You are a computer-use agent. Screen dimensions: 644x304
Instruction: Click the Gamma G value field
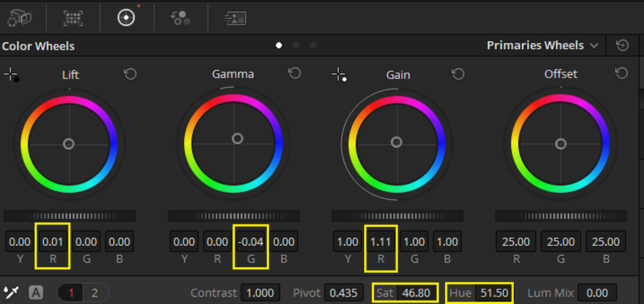(251, 242)
